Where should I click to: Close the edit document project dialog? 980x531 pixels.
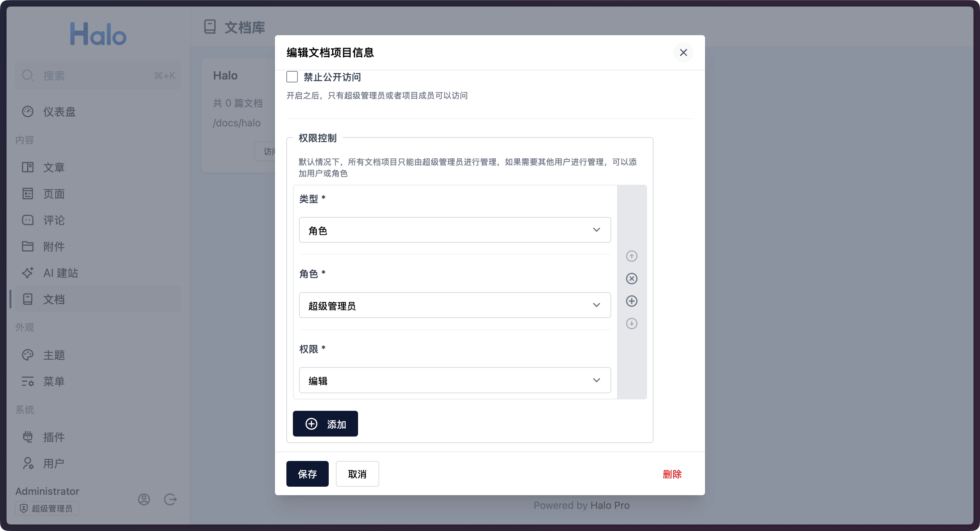683,52
